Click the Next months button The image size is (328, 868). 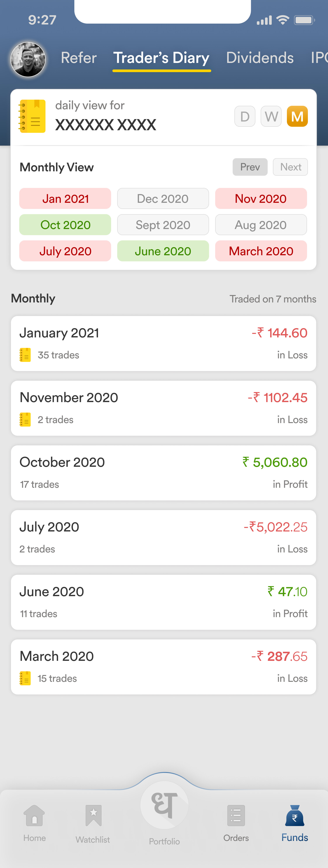[290, 167]
